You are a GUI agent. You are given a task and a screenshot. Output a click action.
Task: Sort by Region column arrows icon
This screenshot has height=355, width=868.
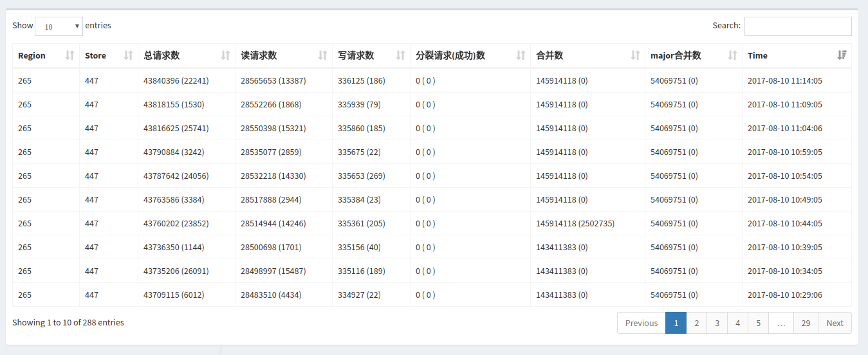pos(70,55)
